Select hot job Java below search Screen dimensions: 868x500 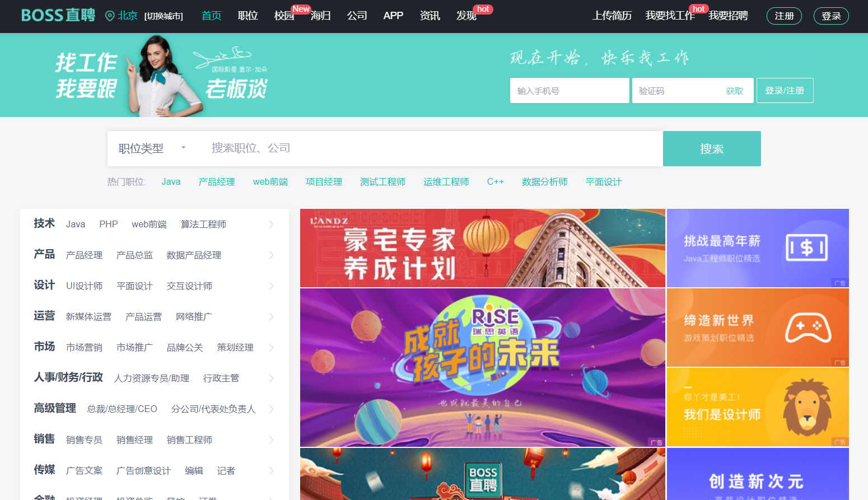click(x=171, y=182)
